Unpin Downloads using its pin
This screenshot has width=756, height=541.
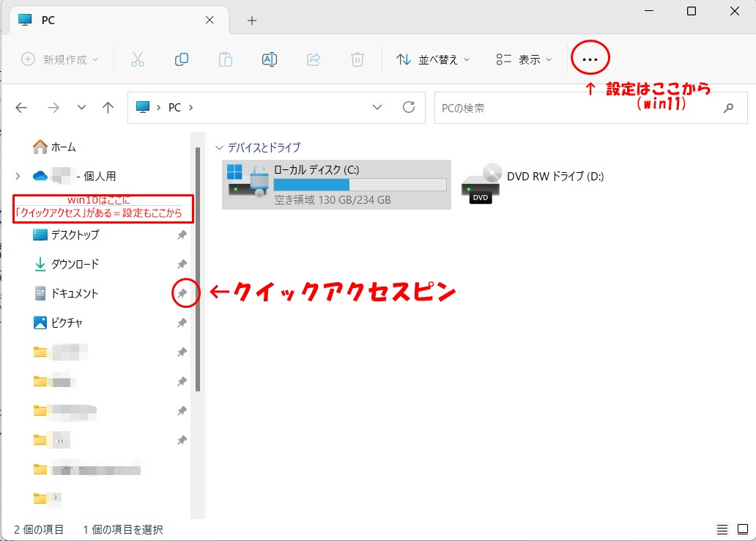[182, 264]
